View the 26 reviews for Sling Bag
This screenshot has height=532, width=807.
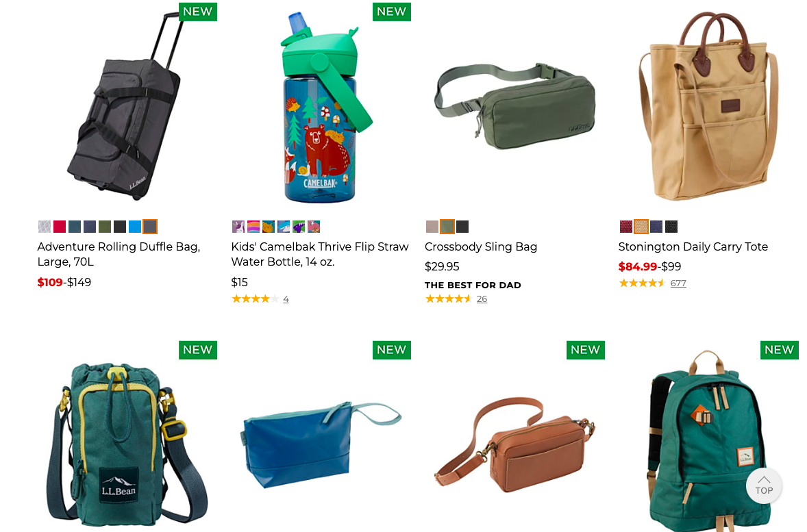pos(482,299)
